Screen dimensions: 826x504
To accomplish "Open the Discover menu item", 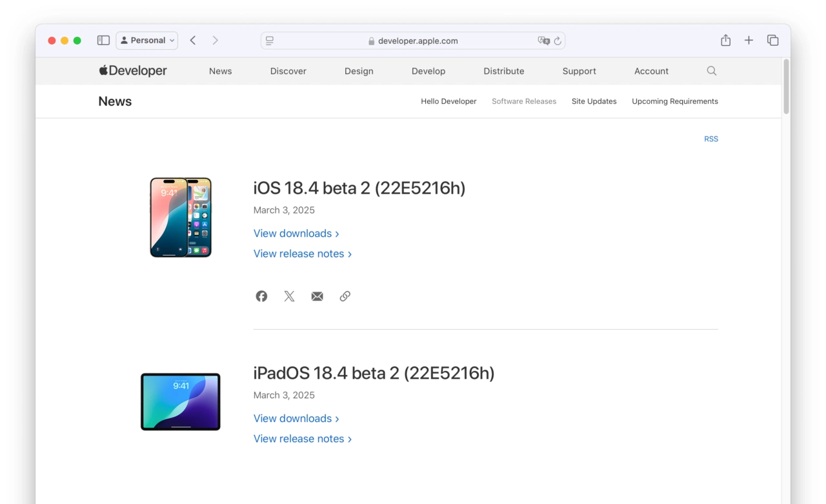I will tap(288, 71).
